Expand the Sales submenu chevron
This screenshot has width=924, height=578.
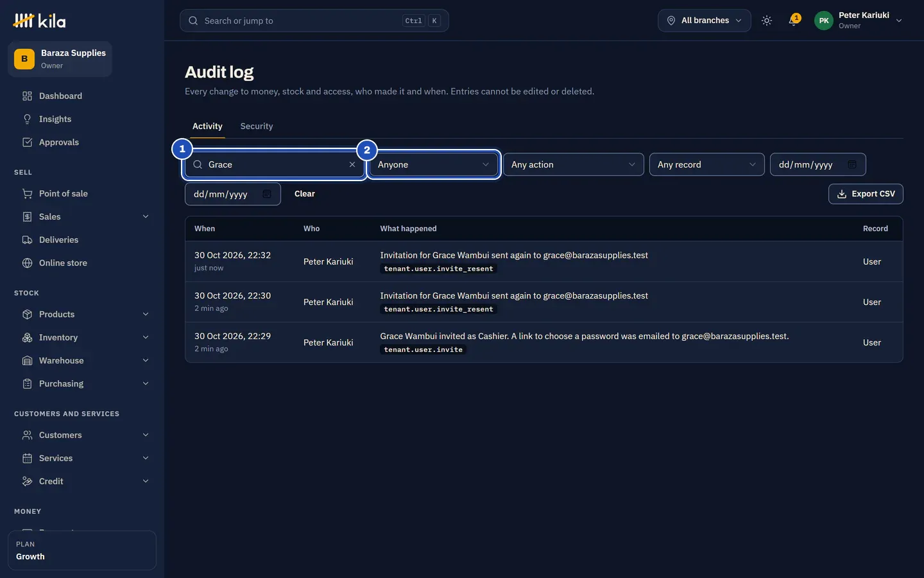pyautogui.click(x=146, y=216)
